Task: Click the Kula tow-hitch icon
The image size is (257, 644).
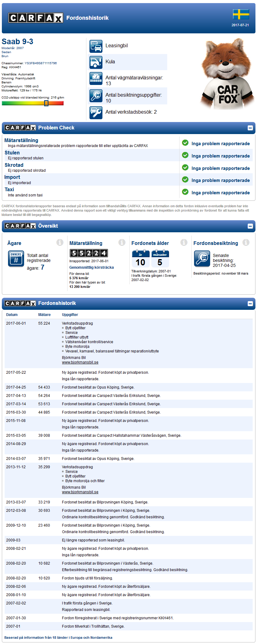Action: tap(96, 62)
